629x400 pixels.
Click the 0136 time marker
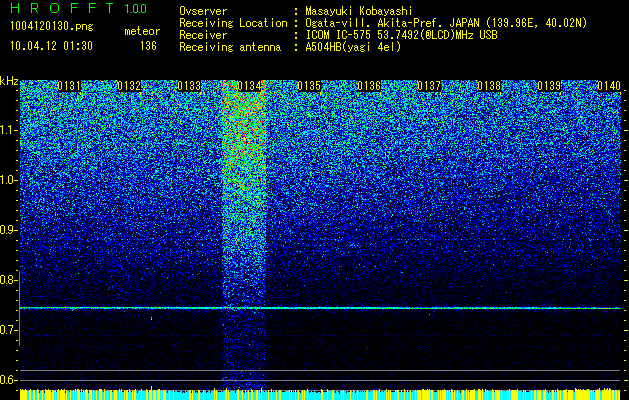pos(369,86)
